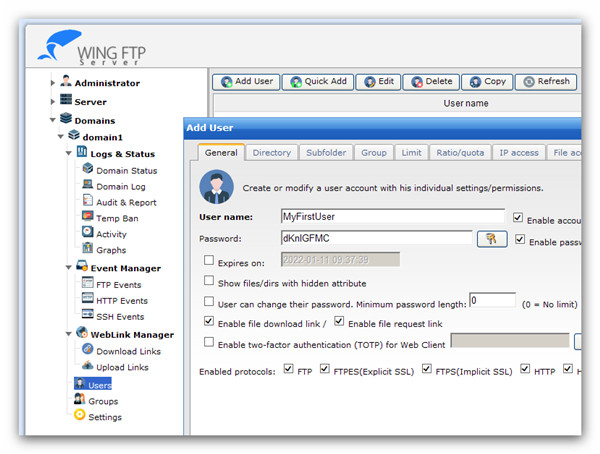
Task: Expand the Administrator tree node
Action: [x=53, y=83]
